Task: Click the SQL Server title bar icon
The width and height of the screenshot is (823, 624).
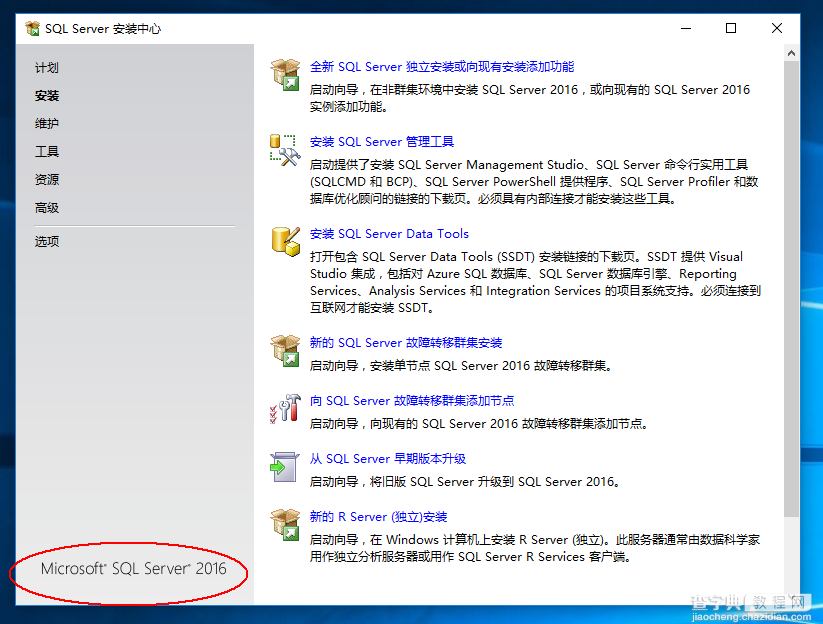Action: coord(33,28)
